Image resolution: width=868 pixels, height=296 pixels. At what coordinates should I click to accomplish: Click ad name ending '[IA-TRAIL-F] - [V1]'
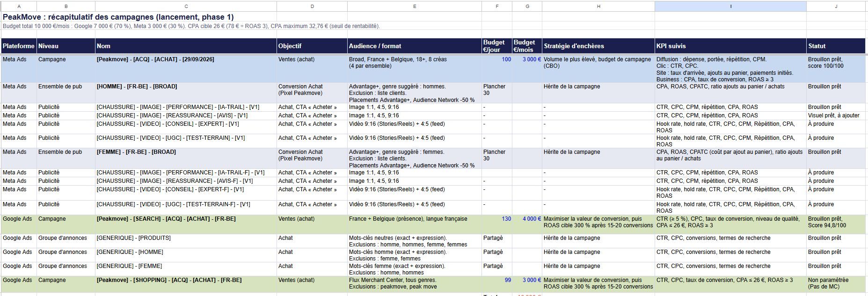click(181, 173)
